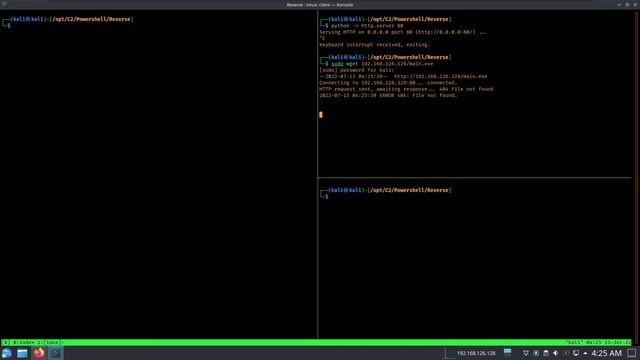Show hidden system tray icons arrow

(585, 353)
